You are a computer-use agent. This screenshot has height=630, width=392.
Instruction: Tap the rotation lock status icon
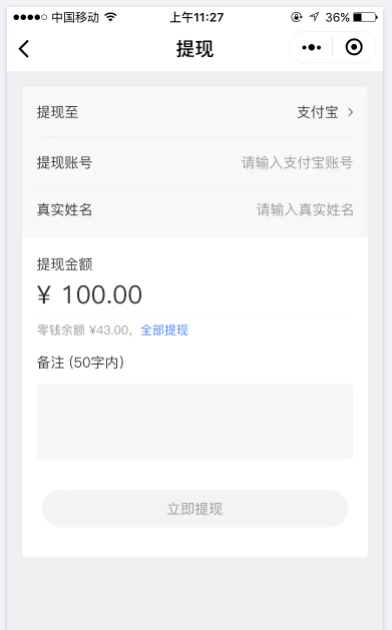point(296,17)
